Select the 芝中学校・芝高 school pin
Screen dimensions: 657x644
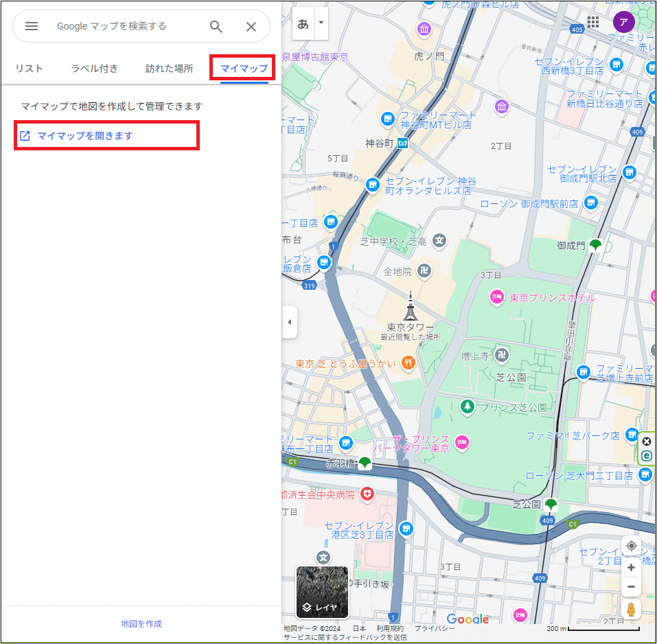click(439, 240)
